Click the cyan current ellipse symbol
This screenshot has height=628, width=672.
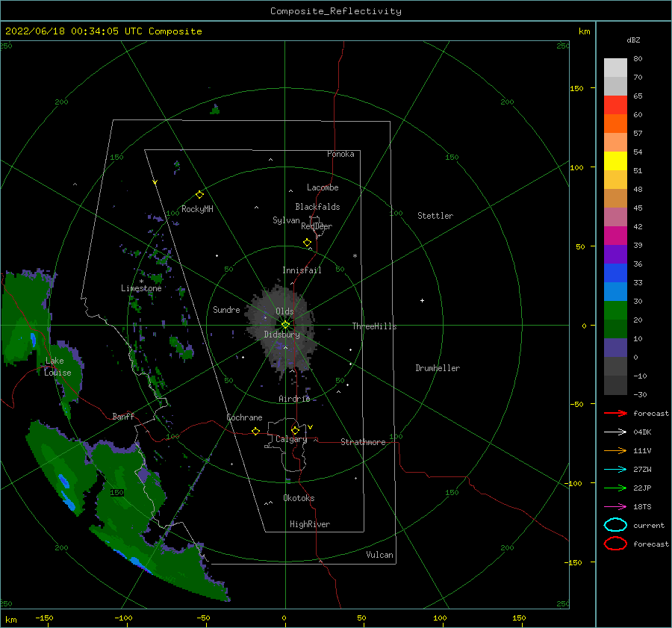pyautogui.click(x=615, y=525)
